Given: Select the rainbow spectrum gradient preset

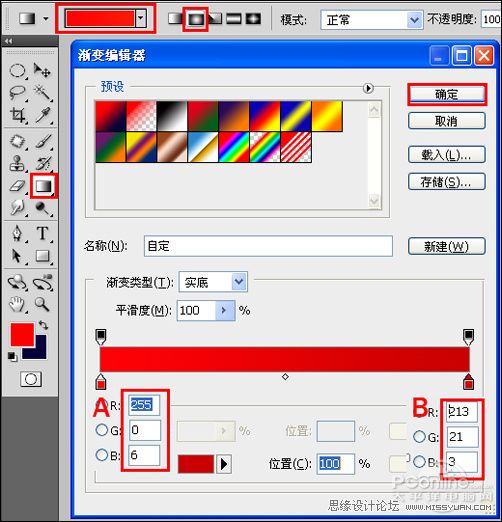Looking at the screenshot, I should coord(234,147).
